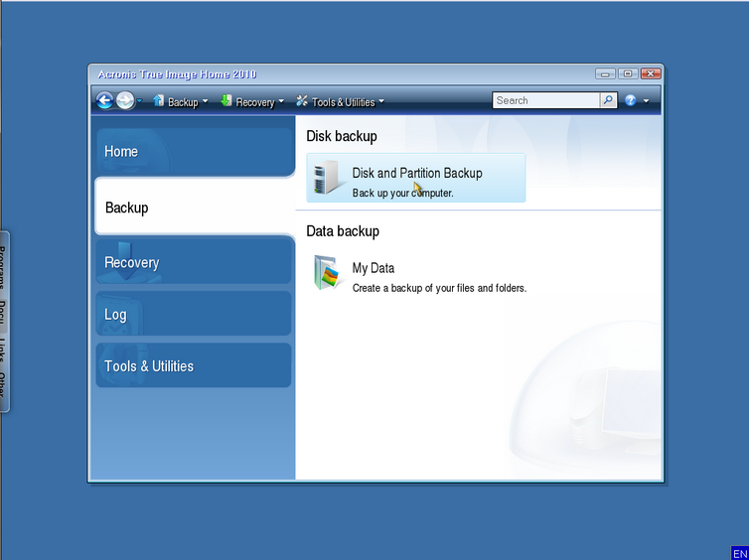Image resolution: width=749 pixels, height=560 pixels.
Task: Focus the Search input field
Action: point(546,100)
